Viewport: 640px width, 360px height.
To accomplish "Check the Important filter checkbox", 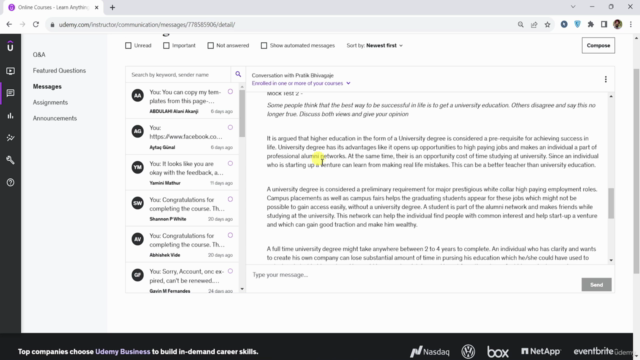I will pos(166,45).
